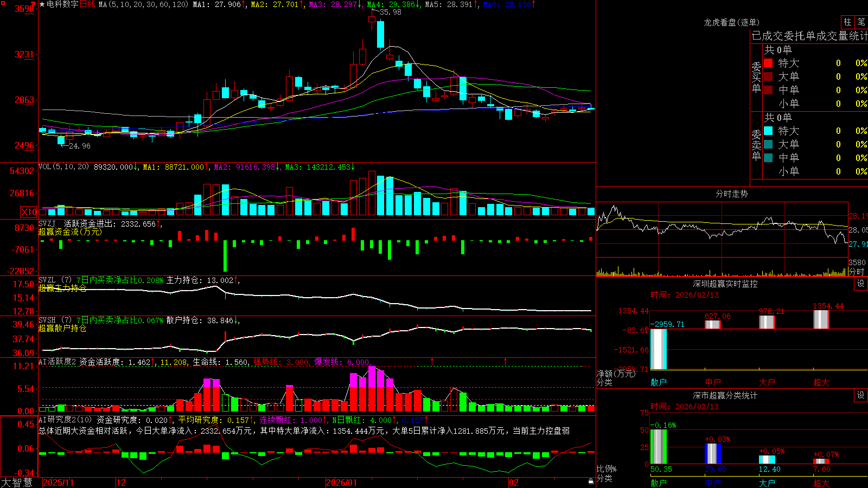Click the bright red 特大 buy order swatch
Image resolution: width=868 pixels, height=488 pixels.
(x=768, y=63)
